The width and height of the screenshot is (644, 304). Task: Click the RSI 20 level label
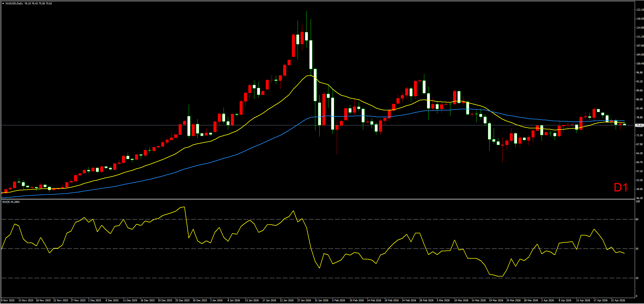pyautogui.click(x=637, y=278)
